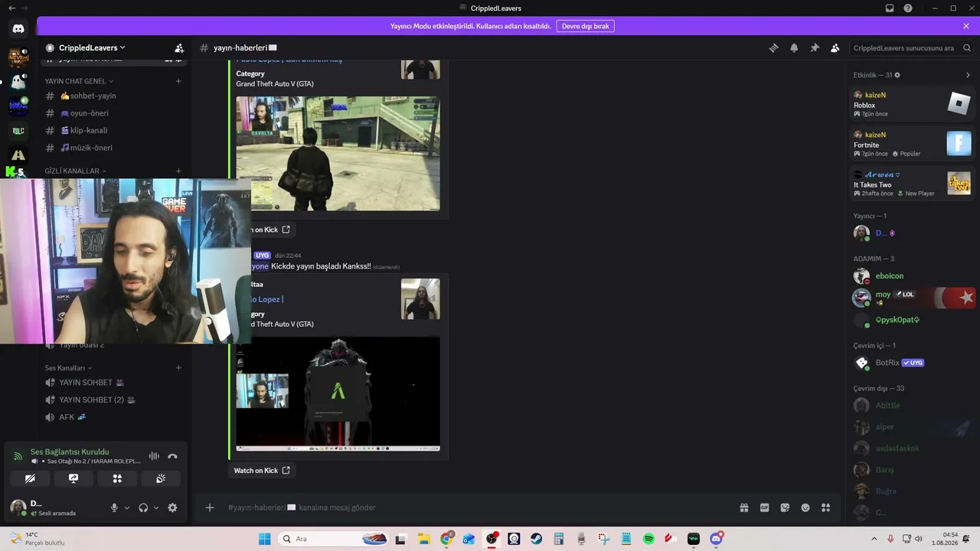The image size is (980, 551).
Task: Add a channel to Ses Kanalları
Action: tap(178, 368)
